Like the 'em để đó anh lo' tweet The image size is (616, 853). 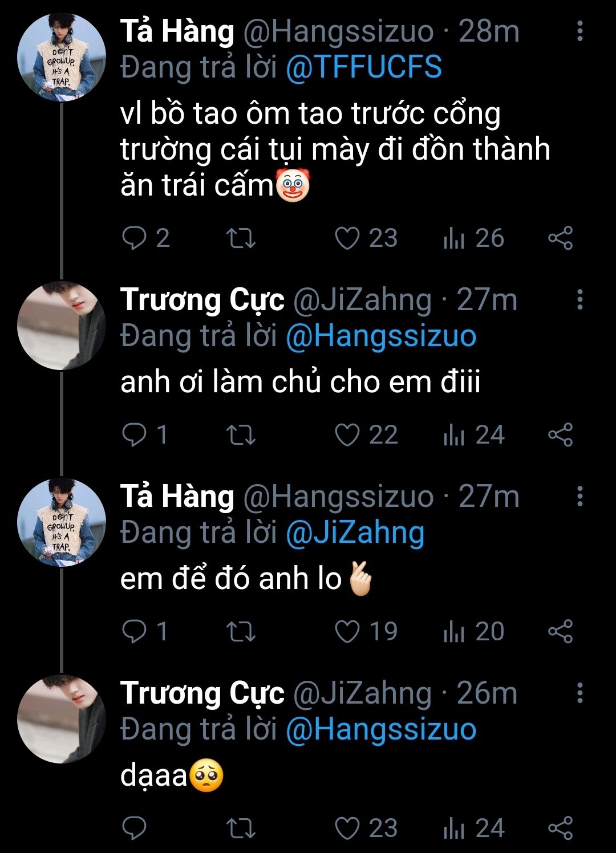click(347, 632)
